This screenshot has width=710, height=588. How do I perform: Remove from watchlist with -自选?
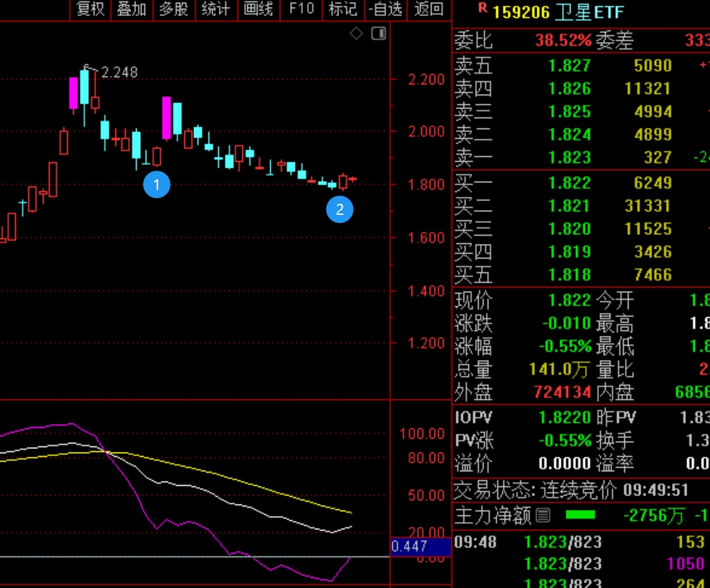tap(385, 9)
